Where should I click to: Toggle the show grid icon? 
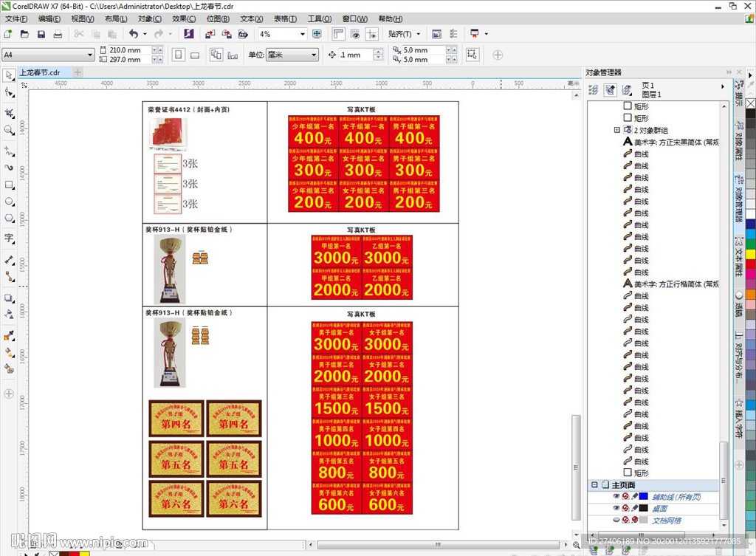click(x=355, y=34)
